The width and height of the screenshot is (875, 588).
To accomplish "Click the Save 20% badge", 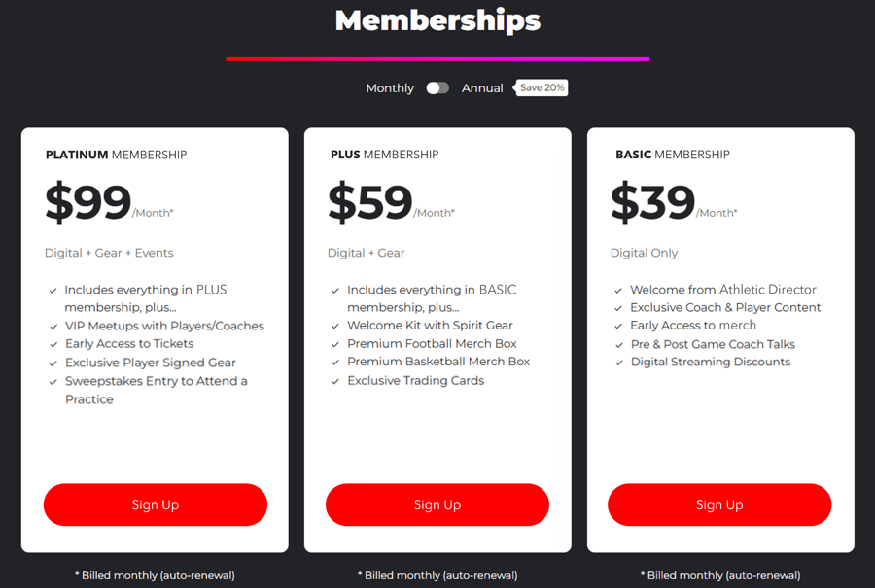I will pos(541,86).
